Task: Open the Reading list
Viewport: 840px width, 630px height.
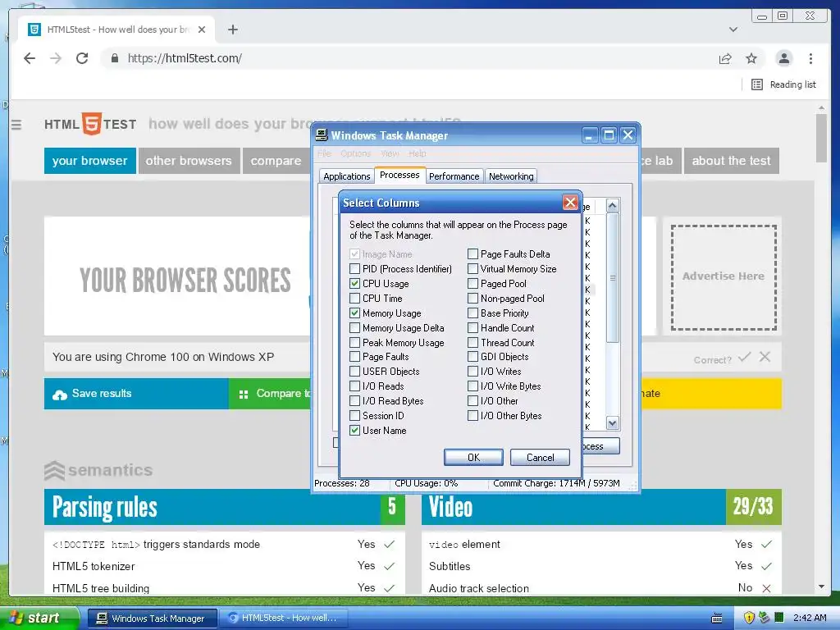Action: (783, 84)
